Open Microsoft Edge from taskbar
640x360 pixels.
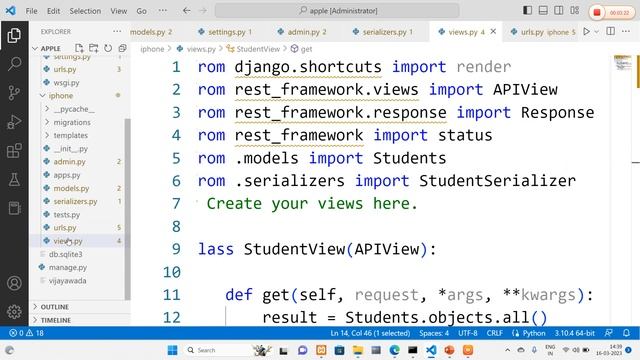[394, 350]
